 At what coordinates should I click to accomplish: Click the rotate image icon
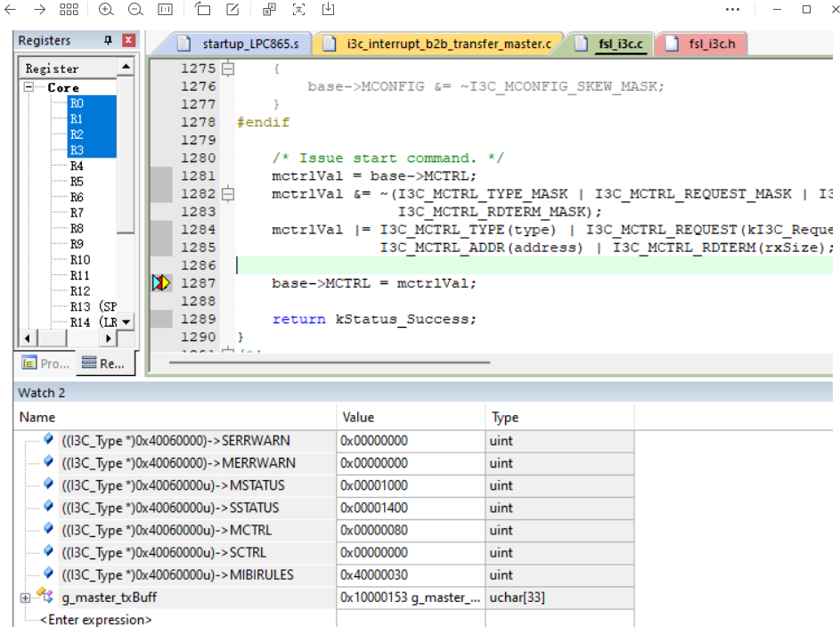pos(202,9)
